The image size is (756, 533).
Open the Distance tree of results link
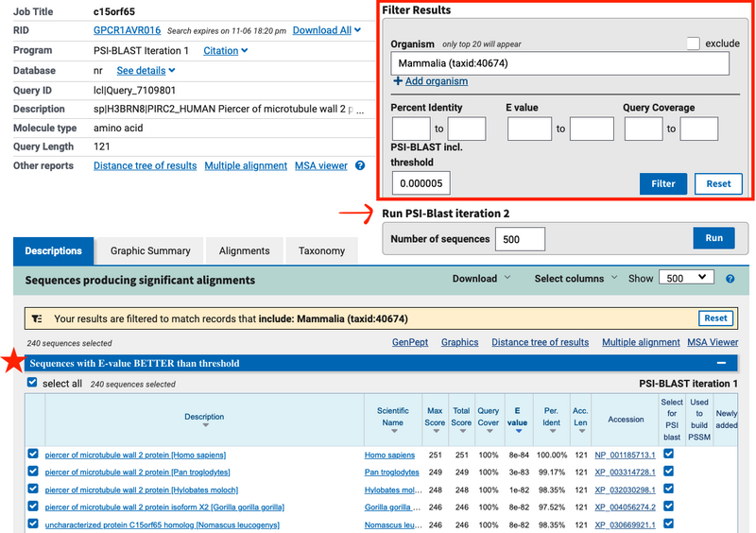click(x=145, y=166)
